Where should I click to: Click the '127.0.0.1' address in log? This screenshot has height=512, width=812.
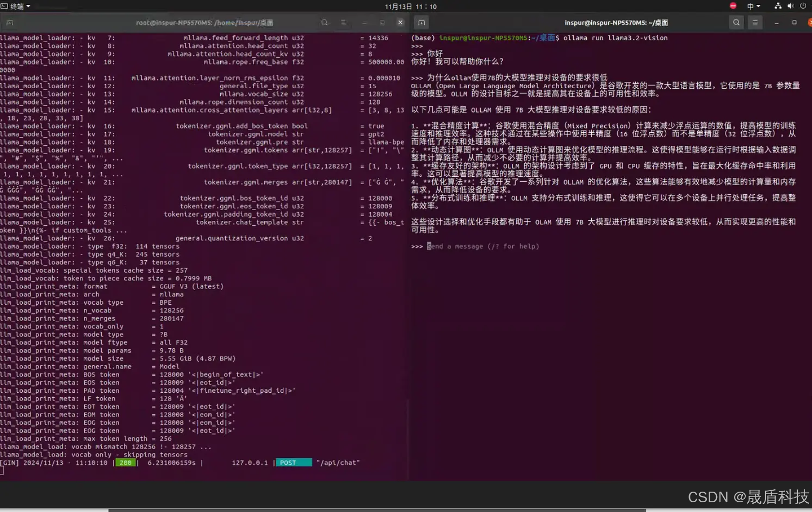coord(250,463)
